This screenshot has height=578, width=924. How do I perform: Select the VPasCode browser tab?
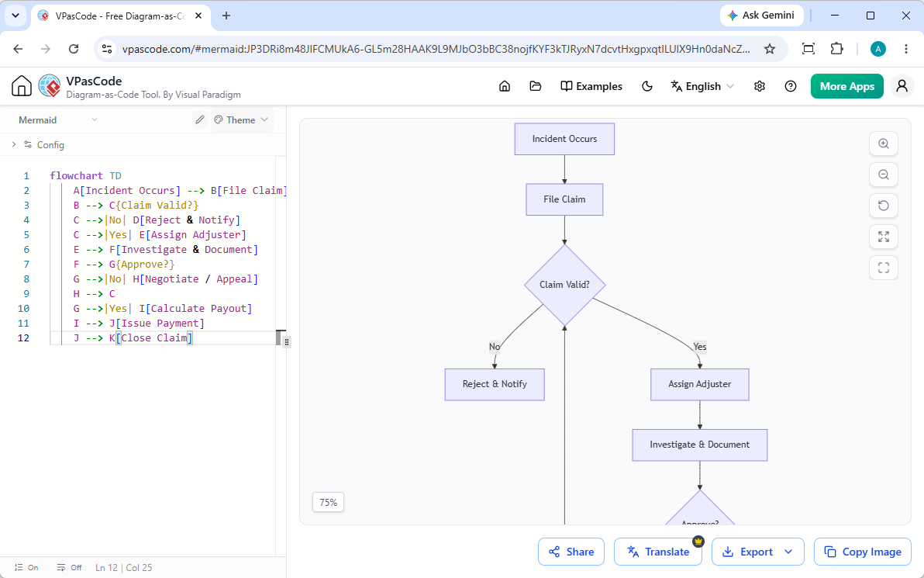click(120, 16)
